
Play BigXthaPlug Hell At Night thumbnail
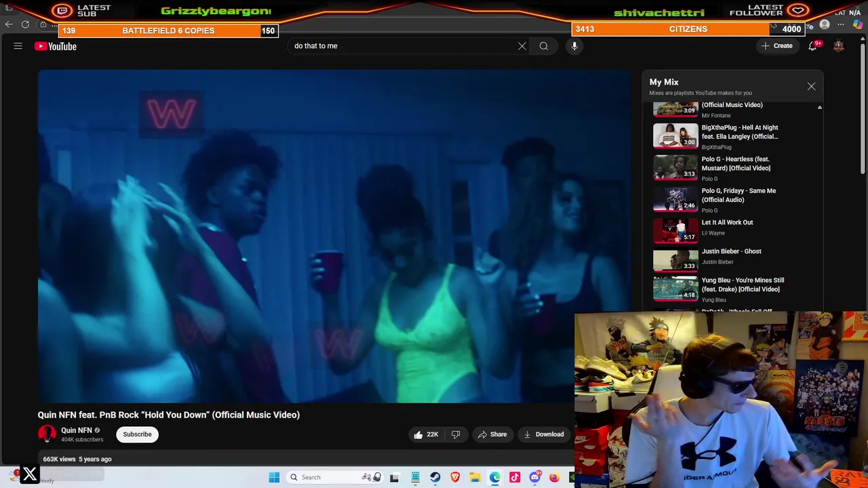coord(675,136)
